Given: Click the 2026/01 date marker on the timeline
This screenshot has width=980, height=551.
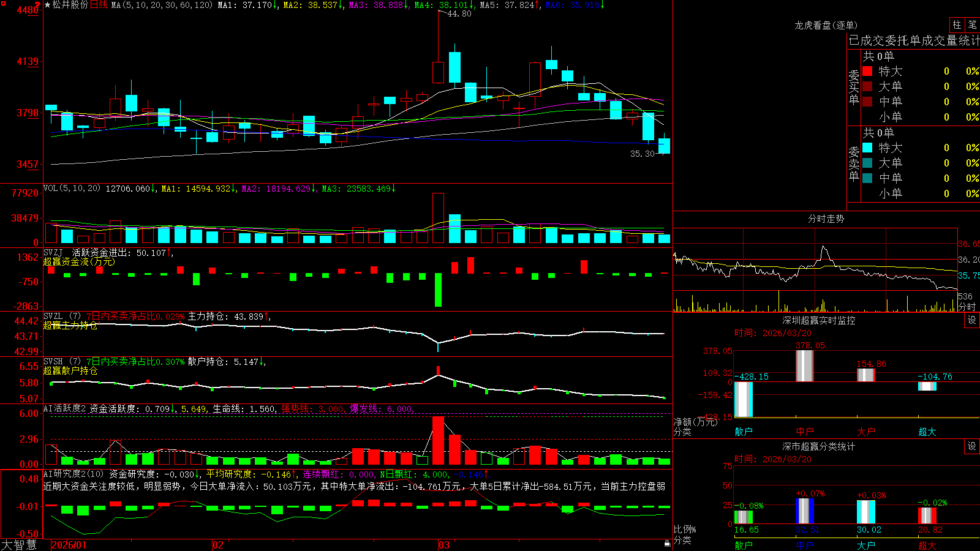Looking at the screenshot, I should (69, 545).
